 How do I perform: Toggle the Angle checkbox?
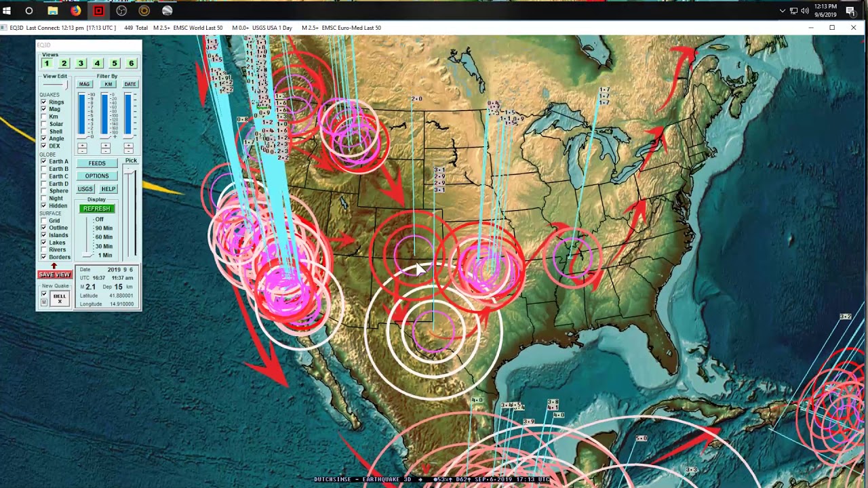pos(43,138)
